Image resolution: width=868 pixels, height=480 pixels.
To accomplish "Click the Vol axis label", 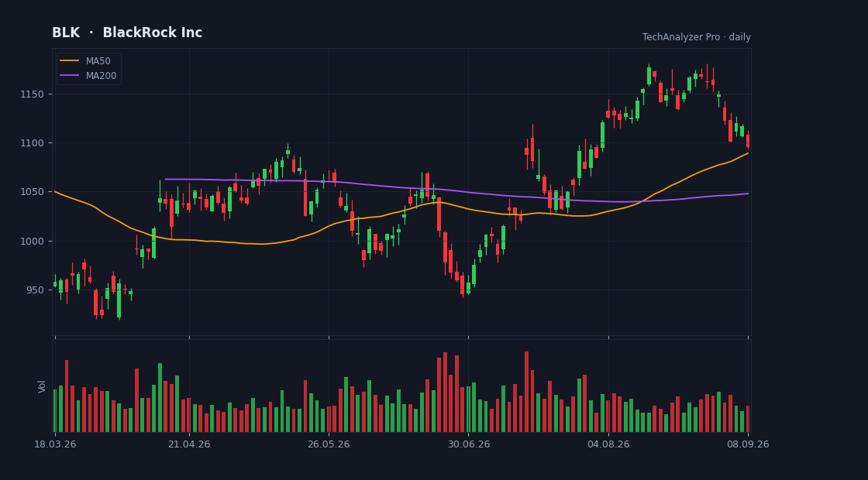I will pos(42,386).
